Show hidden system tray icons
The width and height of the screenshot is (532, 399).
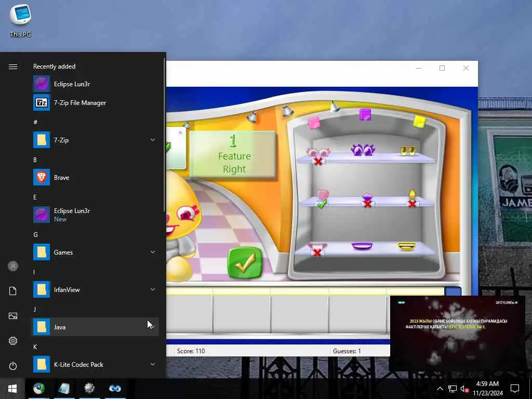tap(440, 389)
